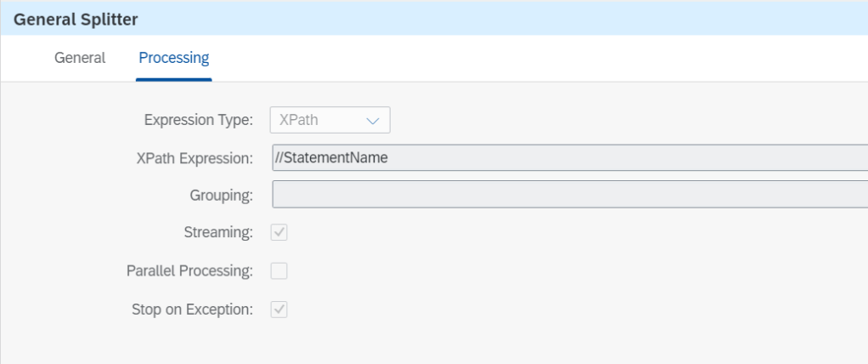
Task: Switch to the General tab
Action: click(80, 59)
